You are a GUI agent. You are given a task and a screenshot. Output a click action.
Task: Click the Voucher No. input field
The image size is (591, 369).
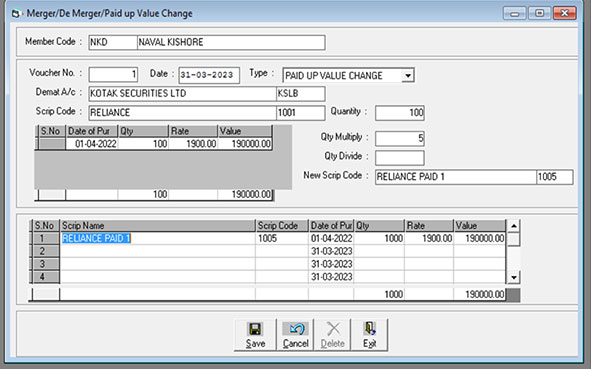coord(113,74)
